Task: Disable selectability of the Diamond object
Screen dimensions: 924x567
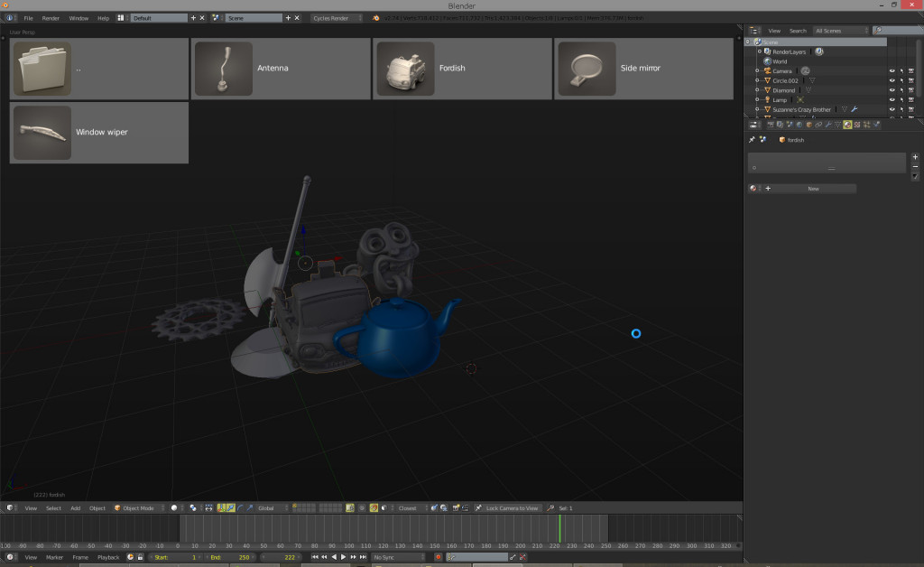Action: click(x=901, y=89)
